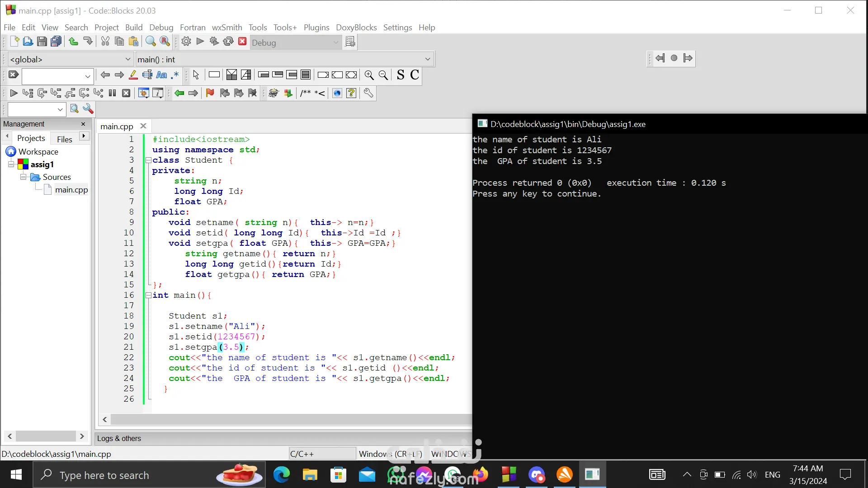
Task: Start debugger with Debug/Continue icon
Action: (14, 93)
